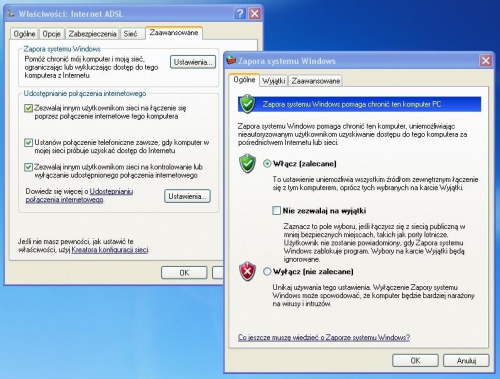Image resolution: width=500 pixels, height=379 pixels.
Task: Check the Nie zezwalaj na wyjątki box
Action: click(276, 210)
